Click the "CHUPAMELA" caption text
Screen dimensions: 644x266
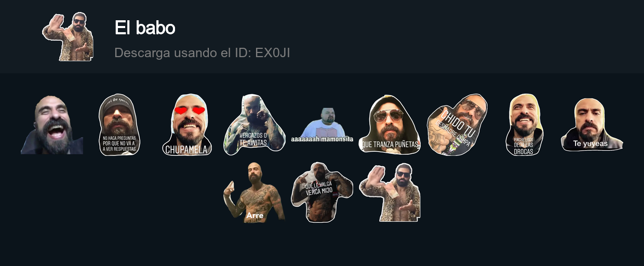pyautogui.click(x=187, y=150)
